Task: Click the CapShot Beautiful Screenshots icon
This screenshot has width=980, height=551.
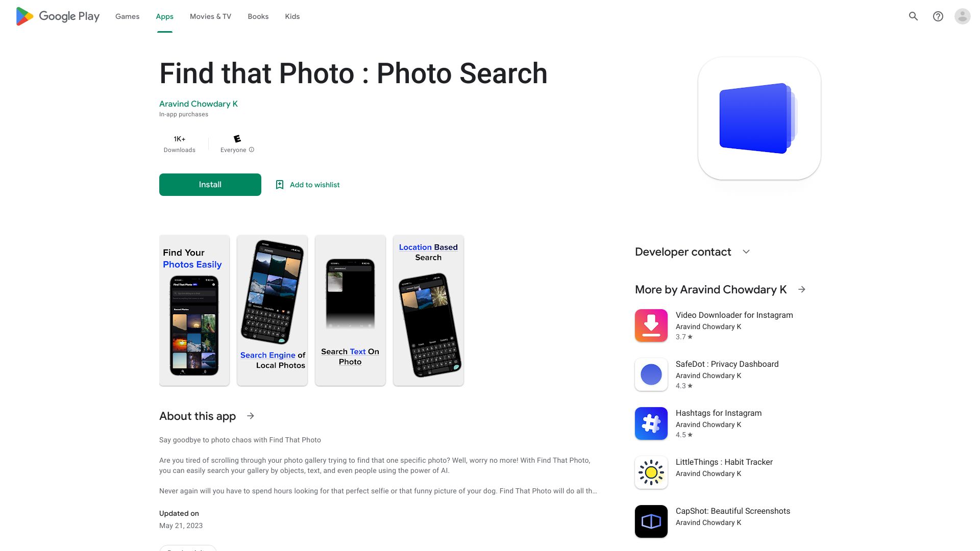Action: pos(651,521)
